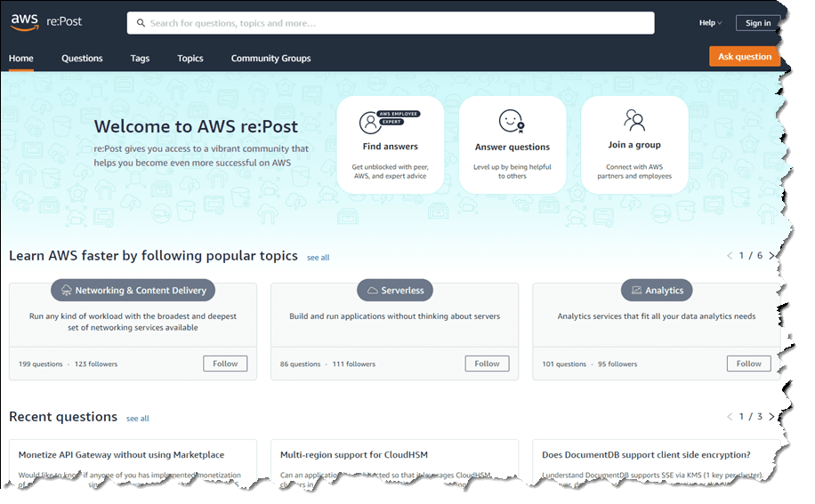Click see all link beside popular topics
The width and height of the screenshot is (815, 504).
click(319, 258)
